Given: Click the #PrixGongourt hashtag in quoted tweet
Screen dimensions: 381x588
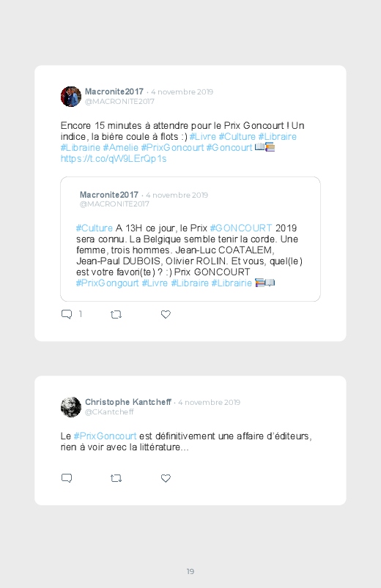Looking at the screenshot, I should (108, 283).
